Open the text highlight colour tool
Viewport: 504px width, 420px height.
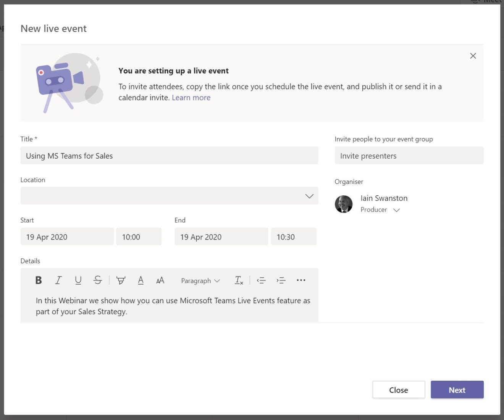click(121, 280)
